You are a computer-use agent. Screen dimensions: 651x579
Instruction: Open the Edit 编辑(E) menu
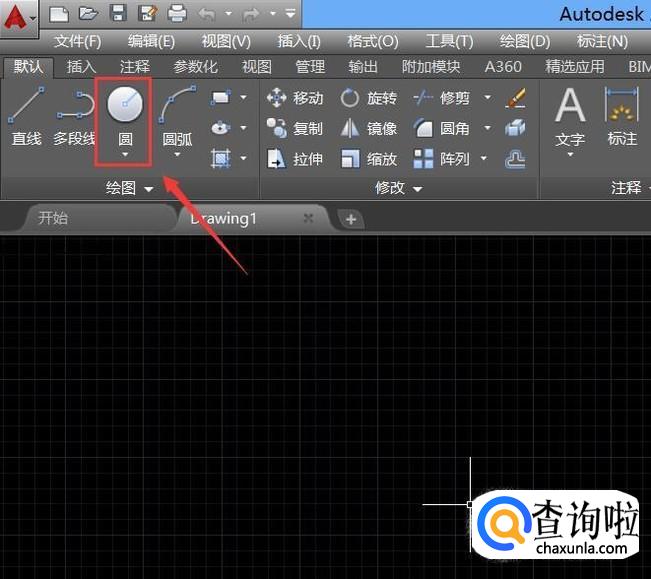pyautogui.click(x=151, y=42)
